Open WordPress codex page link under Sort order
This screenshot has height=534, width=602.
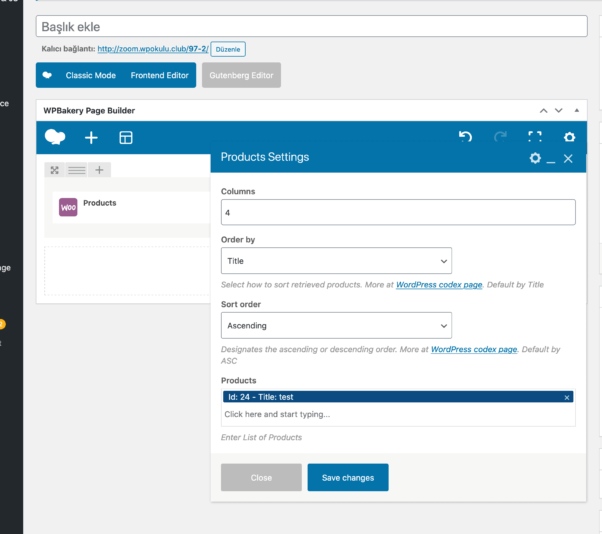tap(474, 350)
